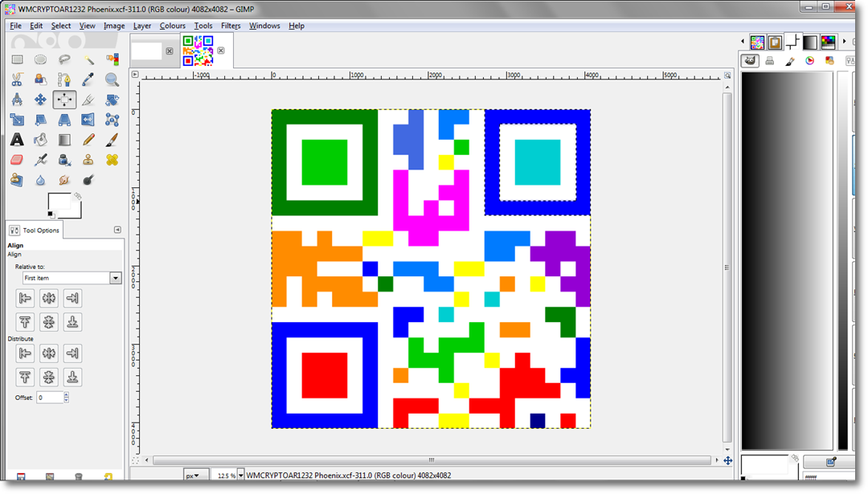Screen dimensions: 868x494
Task: Select the Rectangle Select tool
Action: (17, 59)
